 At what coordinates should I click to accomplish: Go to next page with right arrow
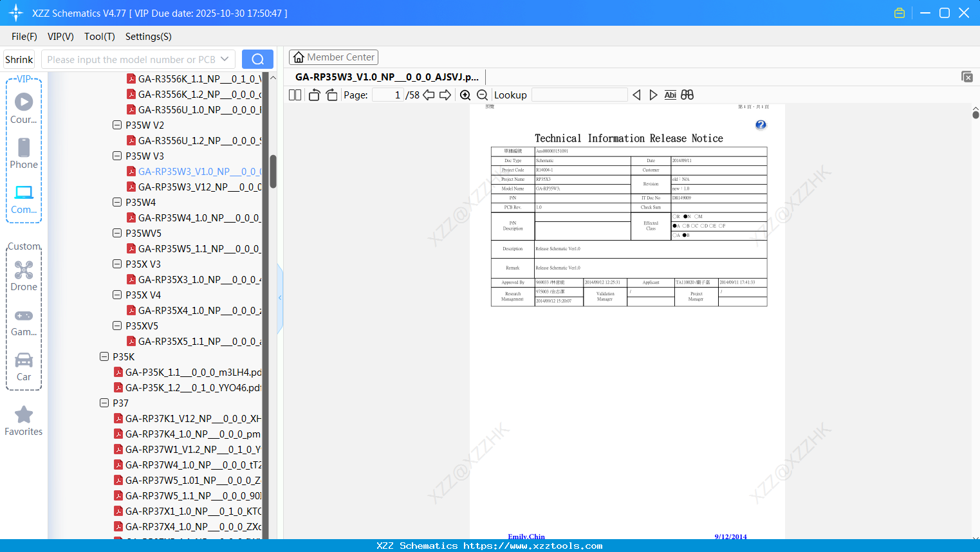click(445, 95)
